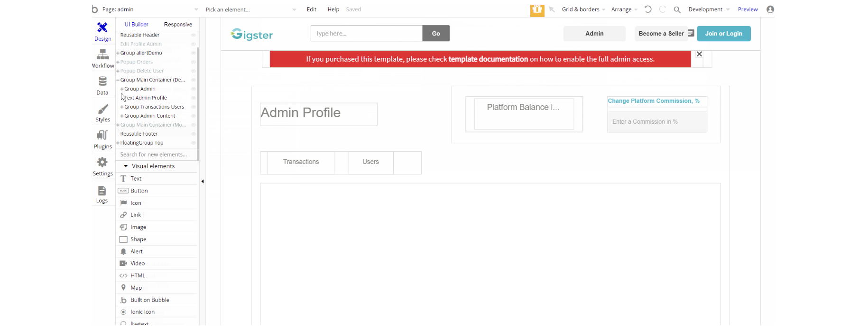Screen dimensions: 868x329
Task: Toggle visibility eye for Popup Orders
Action: pyautogui.click(x=193, y=62)
